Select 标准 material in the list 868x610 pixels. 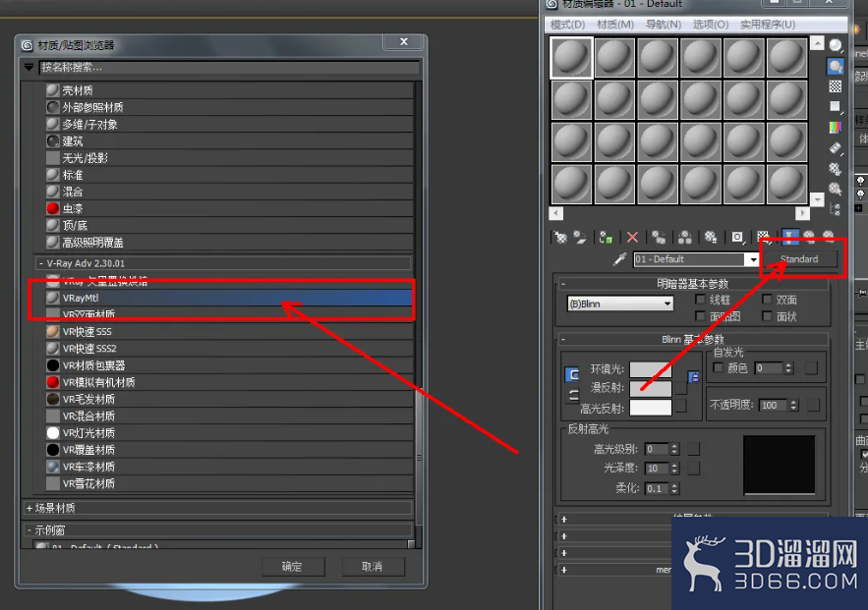pyautogui.click(x=229, y=175)
